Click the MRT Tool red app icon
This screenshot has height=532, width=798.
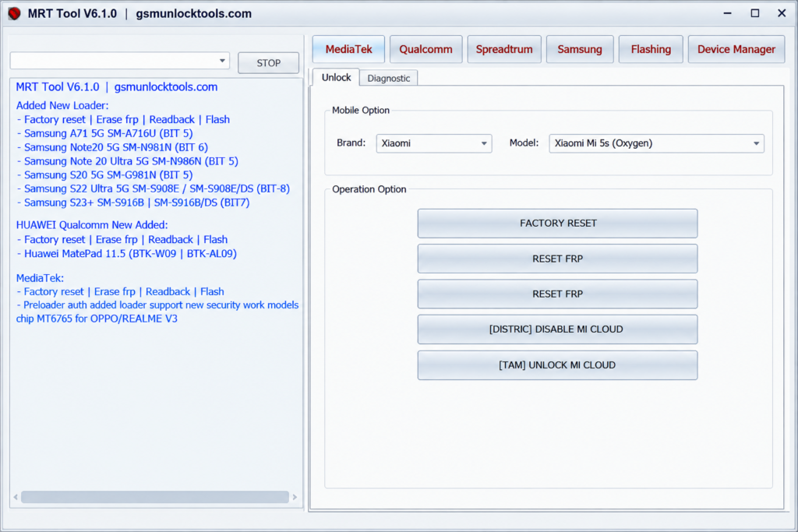point(14,14)
